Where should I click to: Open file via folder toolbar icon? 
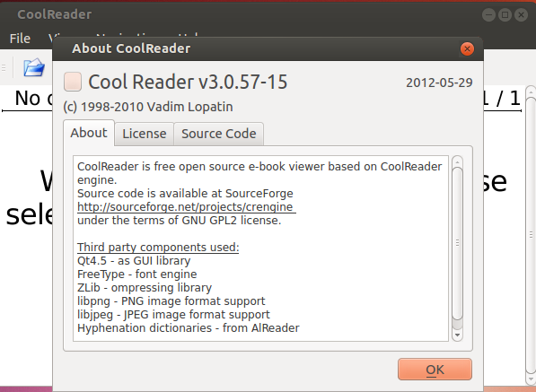[34, 67]
